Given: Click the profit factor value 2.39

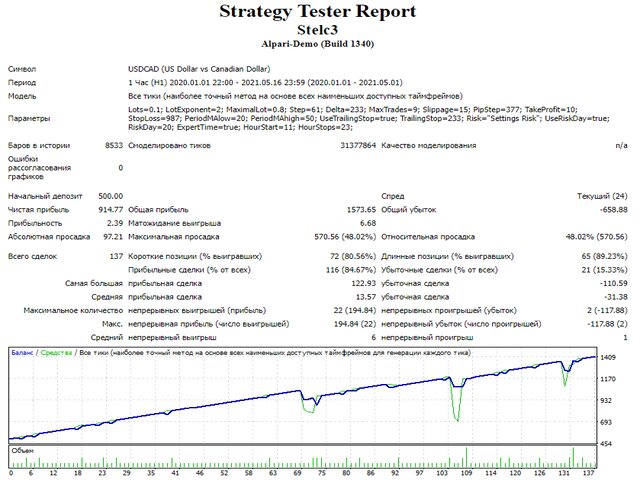Looking at the screenshot, I should click(115, 223).
